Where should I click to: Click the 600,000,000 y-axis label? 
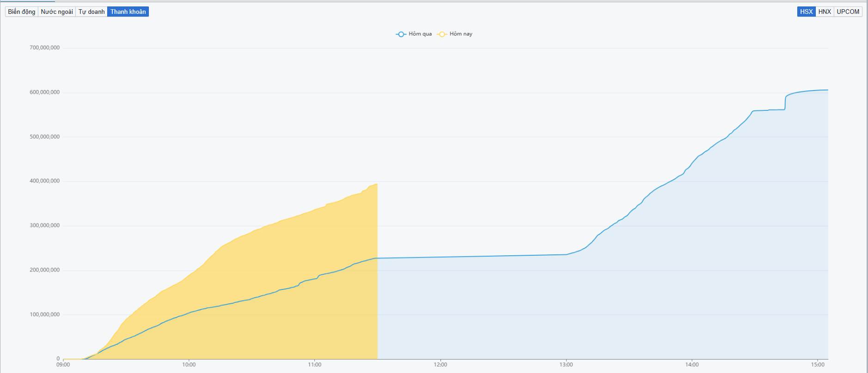(x=45, y=92)
